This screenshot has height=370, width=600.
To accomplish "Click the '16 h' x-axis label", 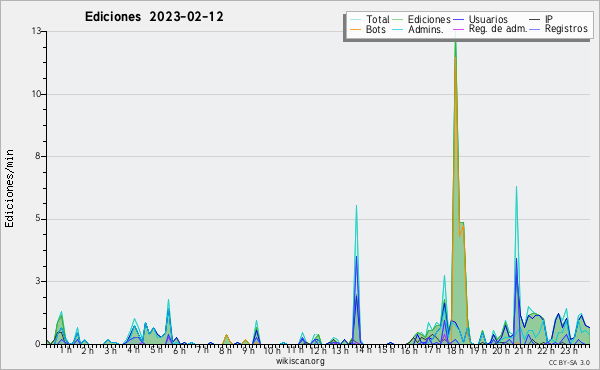I will [409, 350].
